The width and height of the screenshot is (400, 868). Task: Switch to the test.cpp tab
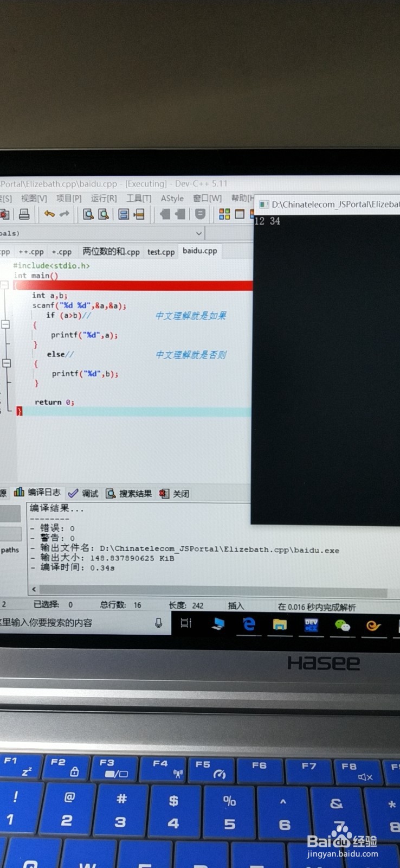[x=161, y=252]
